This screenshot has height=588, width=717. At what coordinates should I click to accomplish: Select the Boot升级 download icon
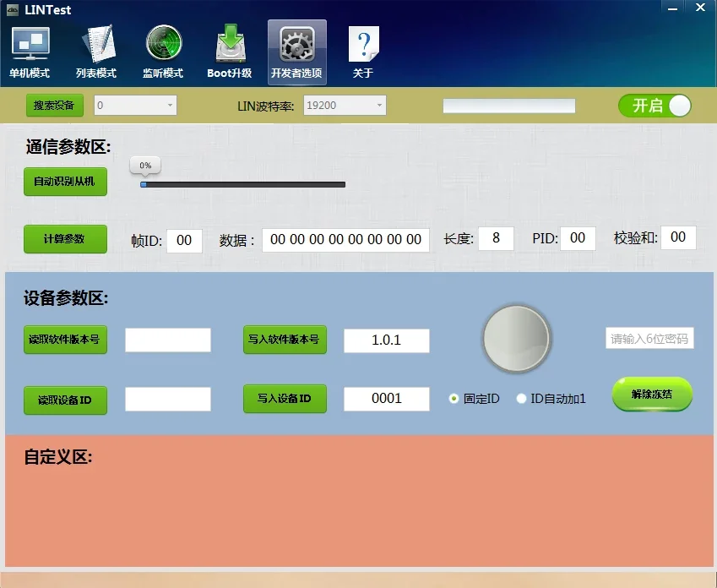click(x=231, y=43)
